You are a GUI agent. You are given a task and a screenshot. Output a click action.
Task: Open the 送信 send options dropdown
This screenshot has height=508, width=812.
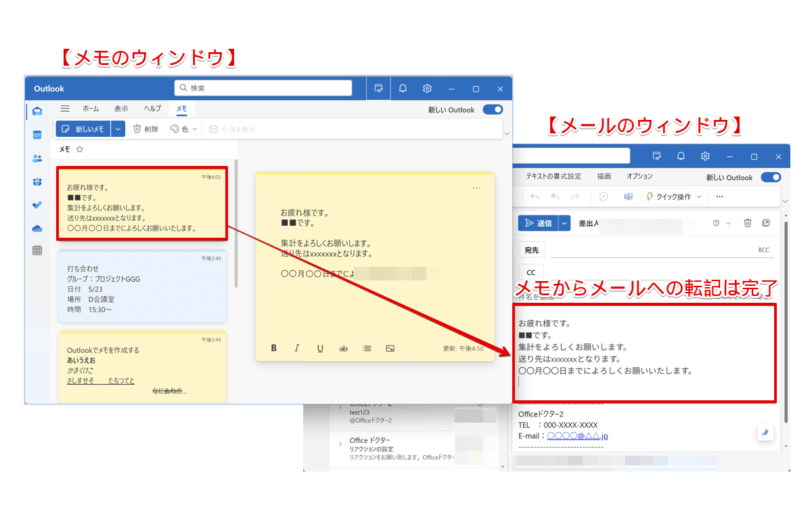[x=564, y=223]
